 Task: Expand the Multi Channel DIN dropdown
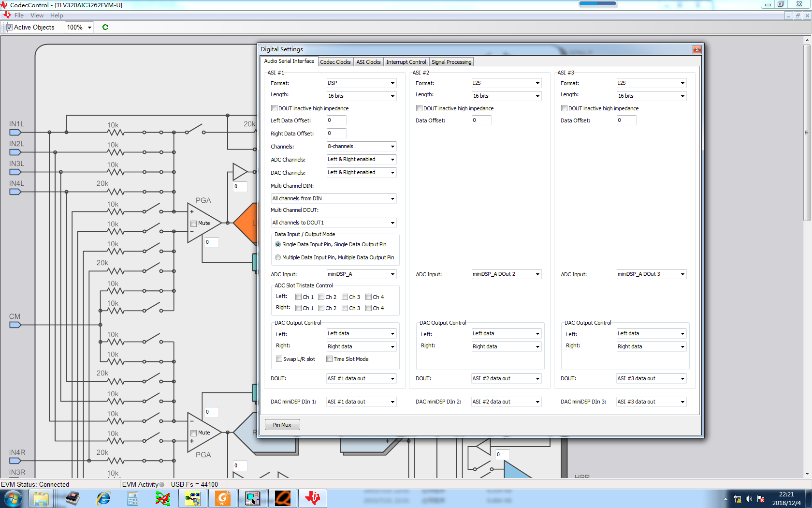[x=333, y=198]
